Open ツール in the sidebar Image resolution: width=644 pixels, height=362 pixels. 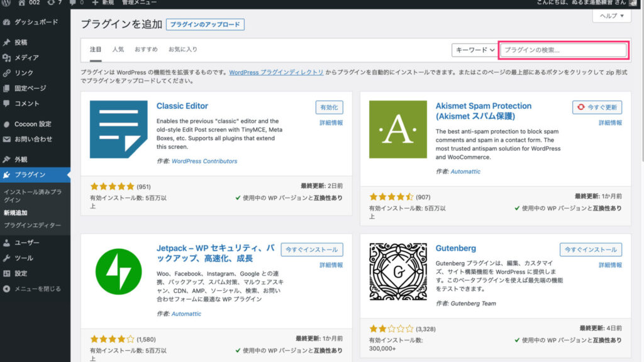24,258
